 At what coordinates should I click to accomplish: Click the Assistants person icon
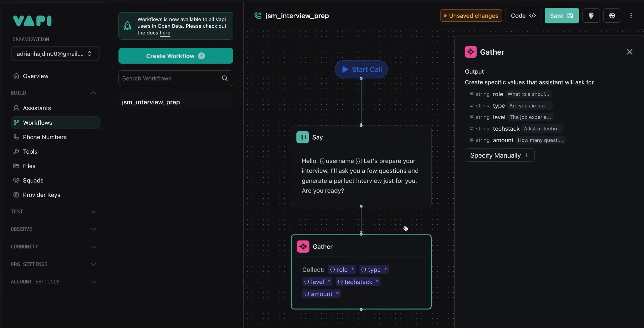(x=16, y=108)
